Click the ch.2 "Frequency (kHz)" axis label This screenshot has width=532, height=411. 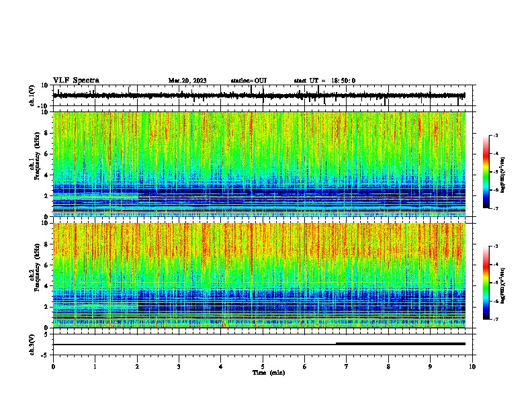point(37,267)
